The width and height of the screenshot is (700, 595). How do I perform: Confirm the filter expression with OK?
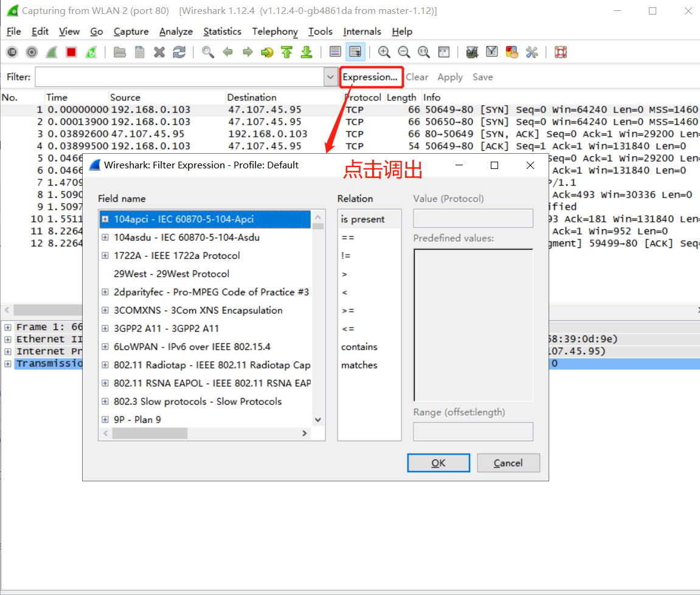(x=438, y=463)
